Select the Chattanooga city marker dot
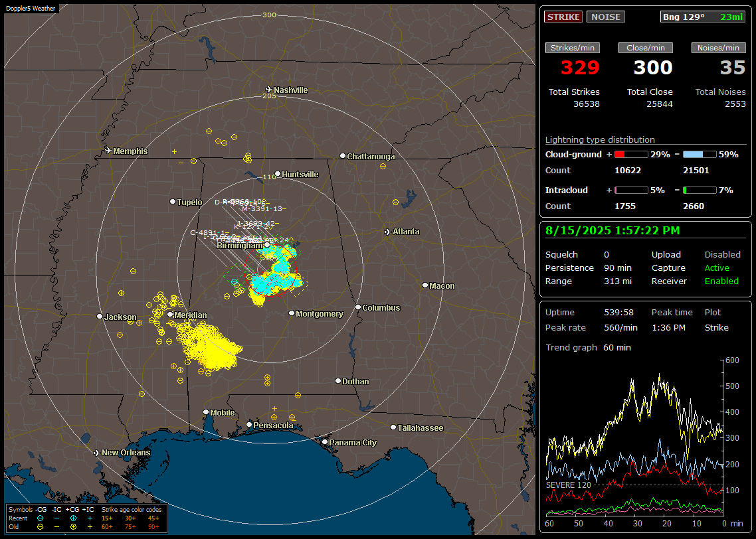Viewport: 756px width, 539px height. coord(343,156)
